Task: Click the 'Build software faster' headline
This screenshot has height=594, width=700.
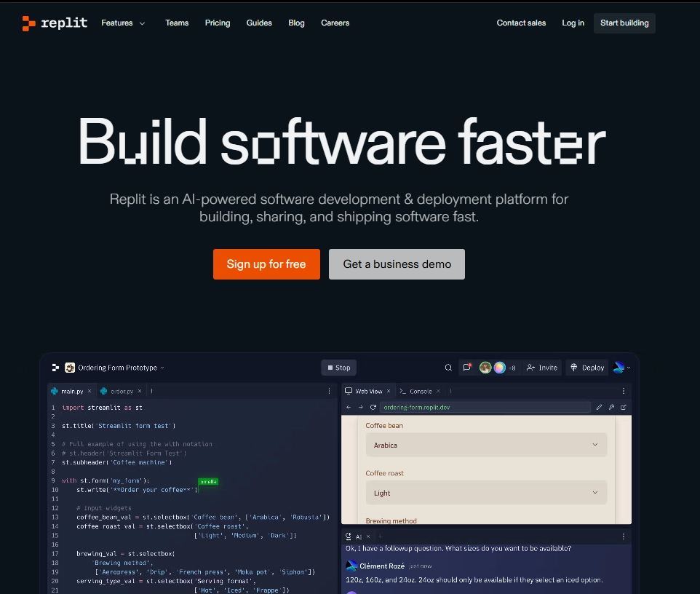Action: click(341, 141)
